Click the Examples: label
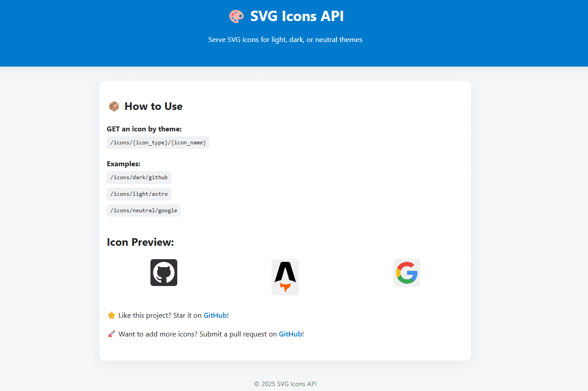The height and width of the screenshot is (391, 588). (x=124, y=164)
